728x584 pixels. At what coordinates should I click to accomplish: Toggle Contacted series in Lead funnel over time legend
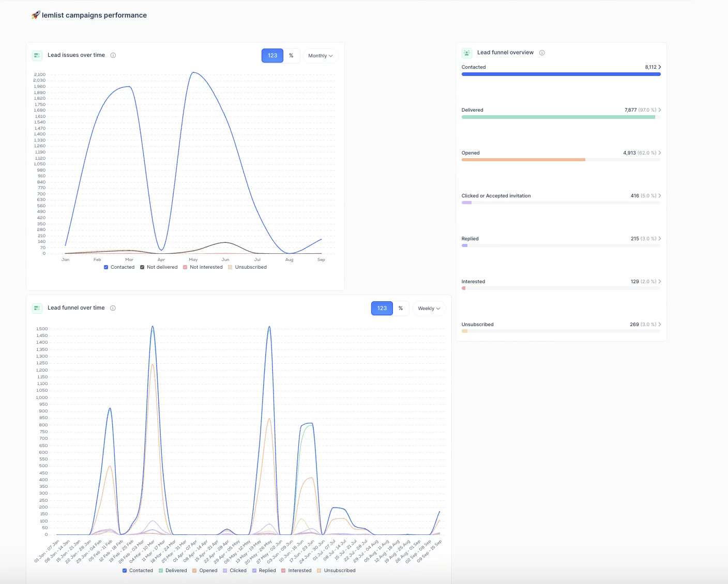pos(125,571)
